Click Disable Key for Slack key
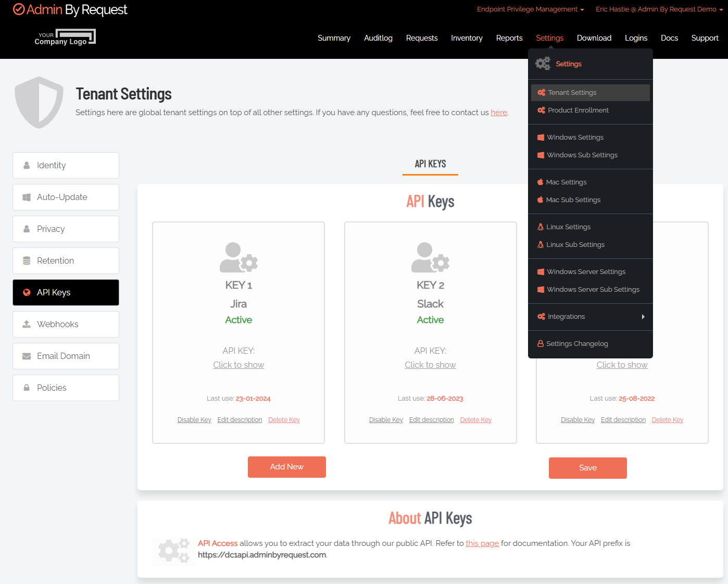728x584 pixels. [386, 420]
